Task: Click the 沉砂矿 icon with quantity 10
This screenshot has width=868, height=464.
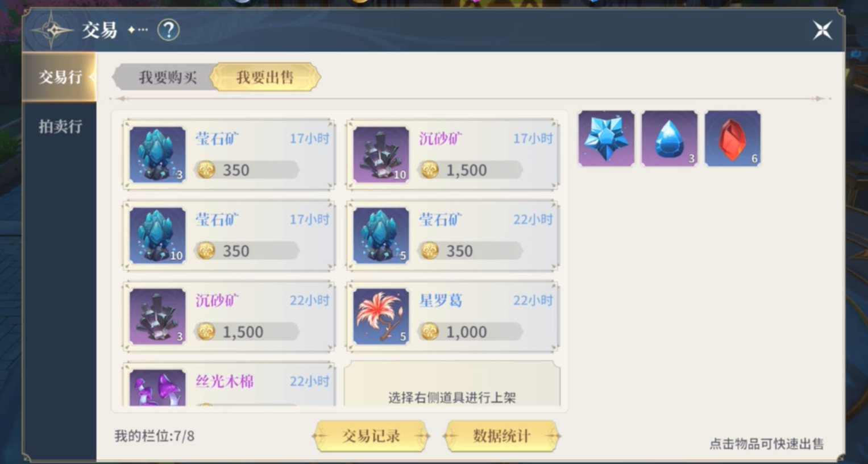Action: coord(381,155)
